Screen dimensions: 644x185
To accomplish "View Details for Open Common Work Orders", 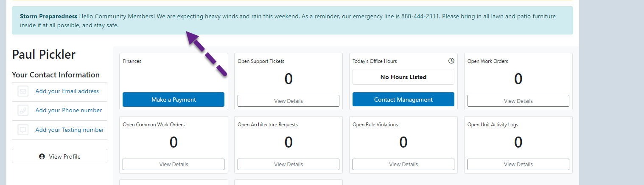I will click(174, 164).
